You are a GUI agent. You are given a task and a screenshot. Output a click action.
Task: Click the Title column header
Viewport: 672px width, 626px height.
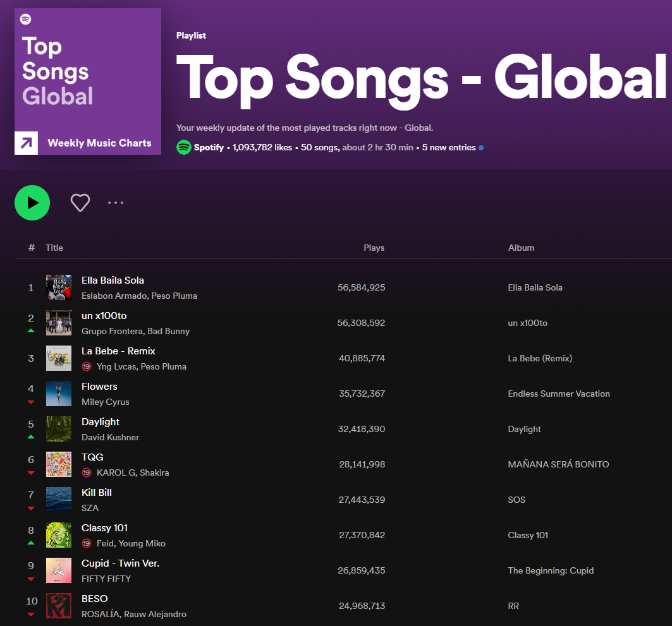[54, 248]
